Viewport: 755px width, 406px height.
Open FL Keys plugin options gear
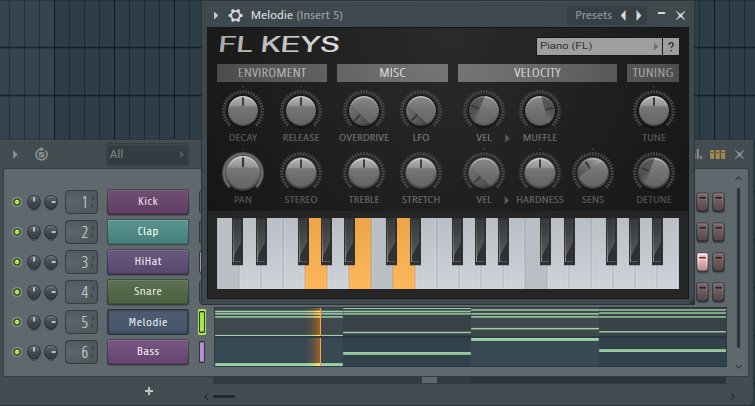(x=235, y=15)
